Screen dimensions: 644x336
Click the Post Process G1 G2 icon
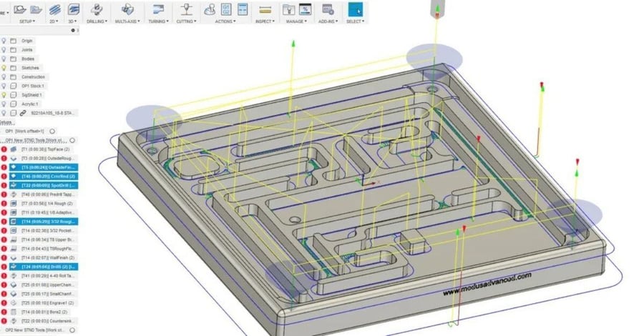click(x=227, y=9)
